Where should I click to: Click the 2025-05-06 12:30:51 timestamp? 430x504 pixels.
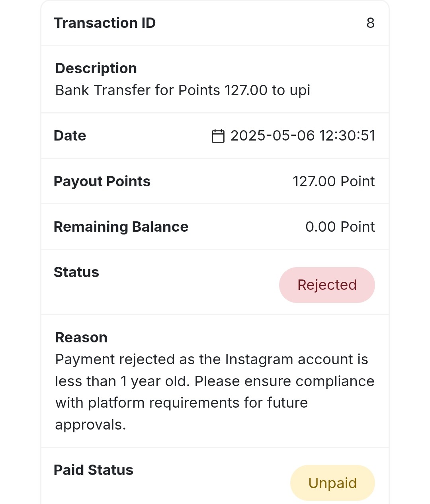point(303,136)
